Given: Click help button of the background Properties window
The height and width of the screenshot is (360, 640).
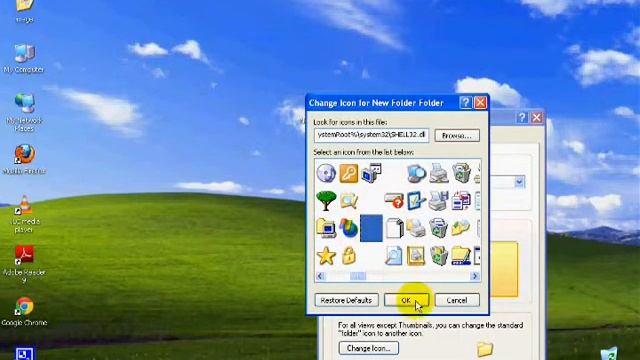Looking at the screenshot, I should [x=522, y=118].
